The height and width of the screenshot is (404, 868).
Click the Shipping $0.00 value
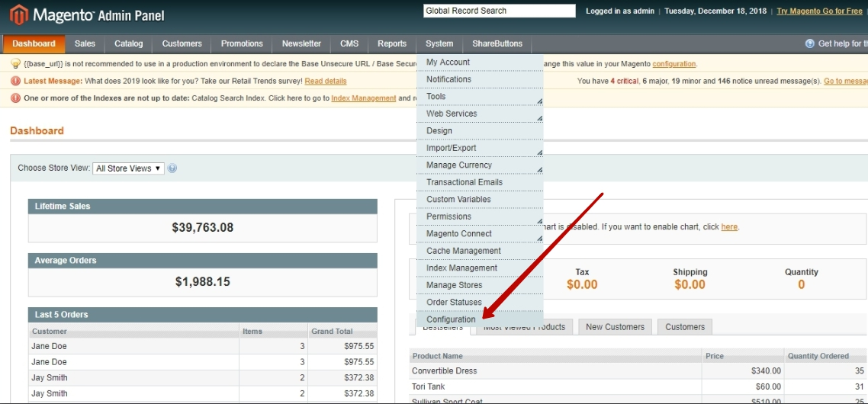click(x=690, y=284)
